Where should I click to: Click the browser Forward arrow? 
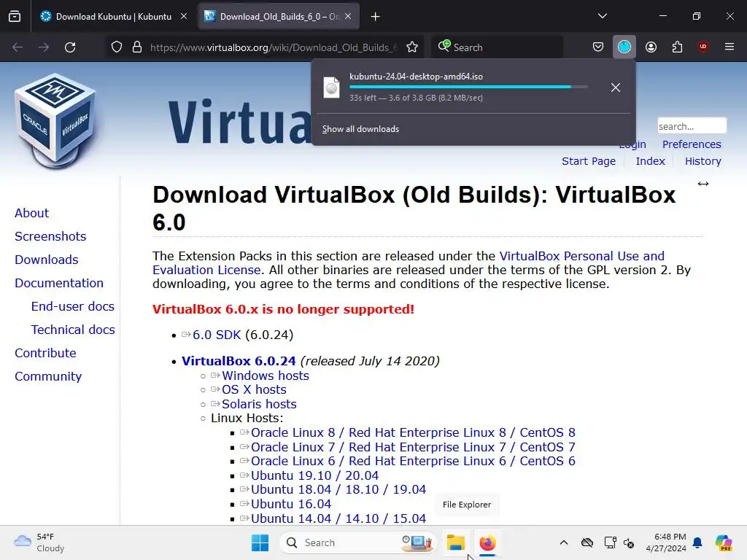[x=44, y=47]
